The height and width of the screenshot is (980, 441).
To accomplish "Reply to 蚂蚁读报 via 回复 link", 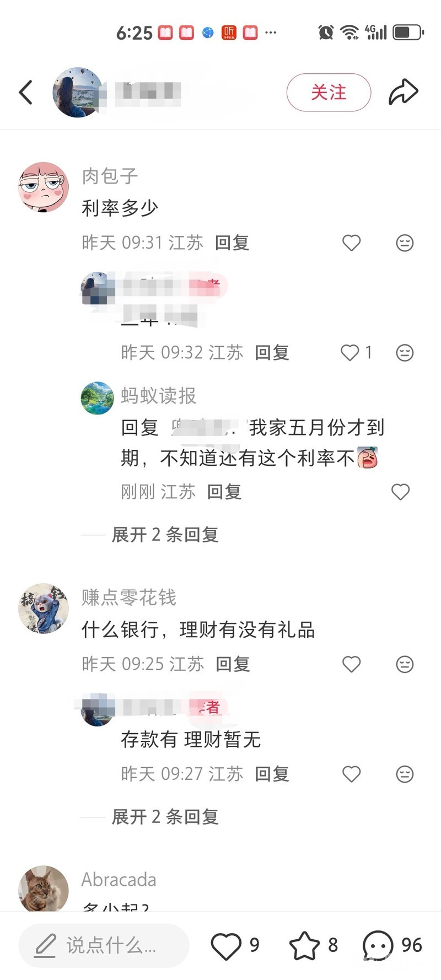I will coord(224,492).
